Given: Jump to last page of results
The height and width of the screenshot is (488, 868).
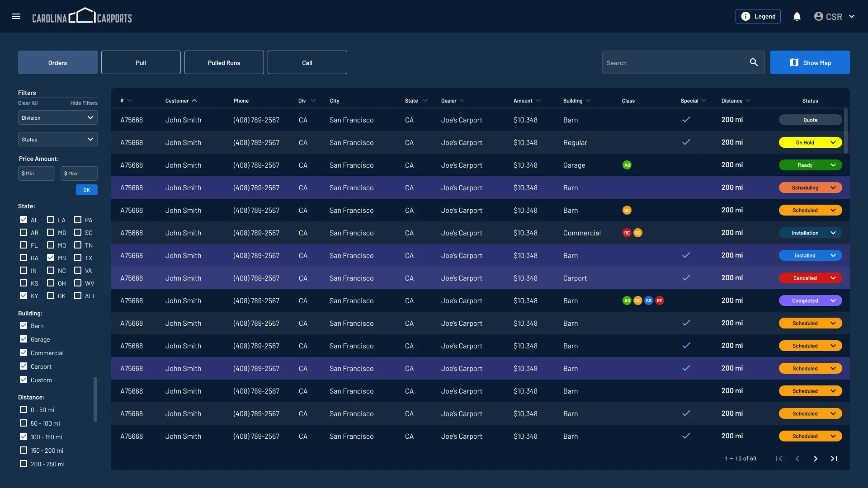Looking at the screenshot, I should click(x=834, y=459).
